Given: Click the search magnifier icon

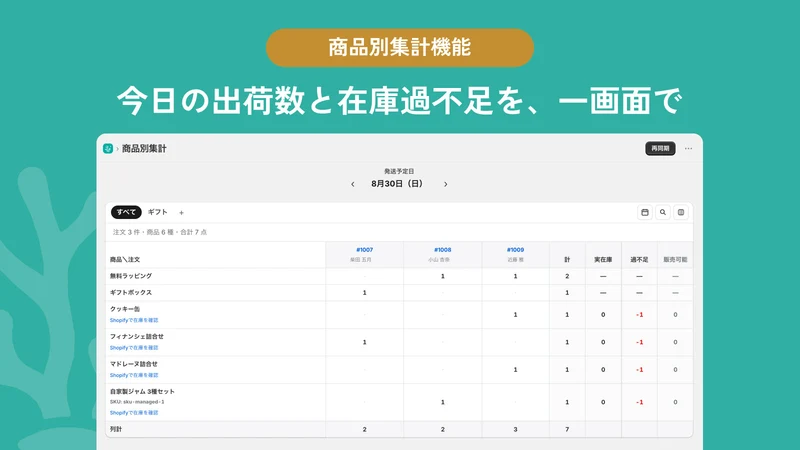Looking at the screenshot, I should 663,212.
